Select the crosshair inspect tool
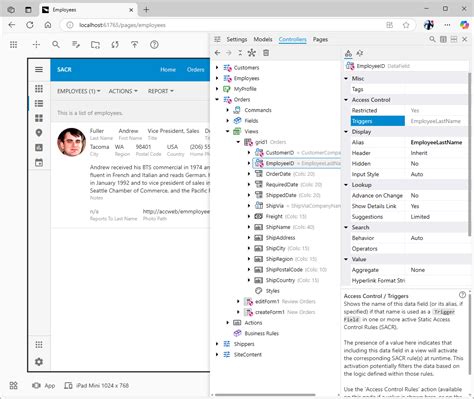 tap(36, 45)
